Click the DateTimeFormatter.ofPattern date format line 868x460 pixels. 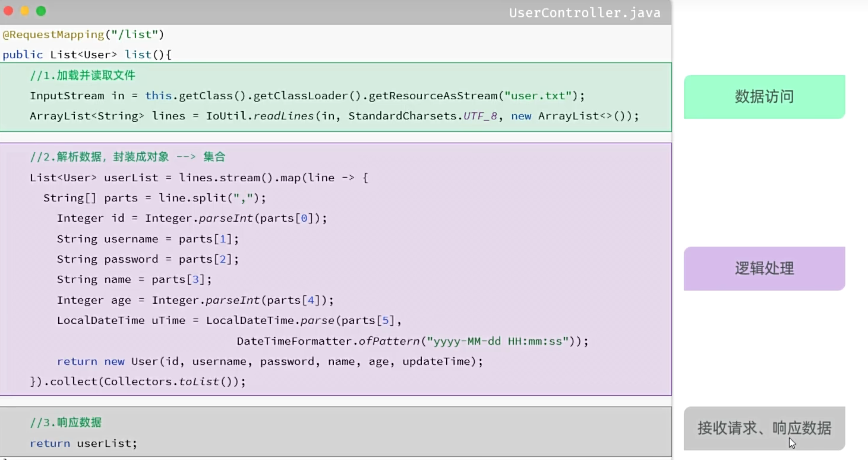point(412,341)
